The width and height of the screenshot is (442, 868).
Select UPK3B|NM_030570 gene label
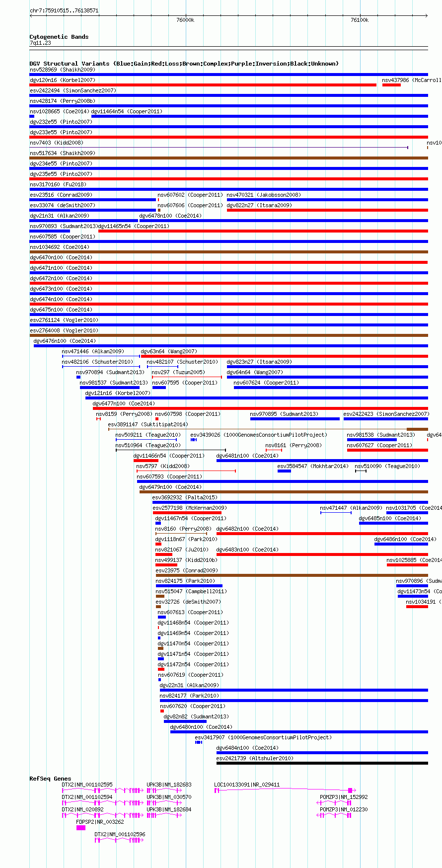169,797
